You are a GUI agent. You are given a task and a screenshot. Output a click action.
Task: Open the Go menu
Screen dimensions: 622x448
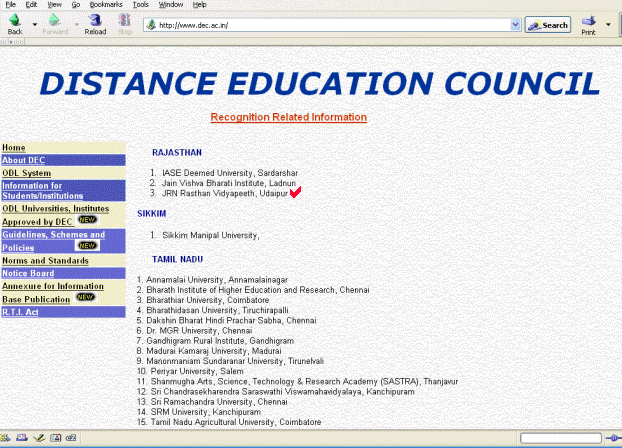(76, 5)
